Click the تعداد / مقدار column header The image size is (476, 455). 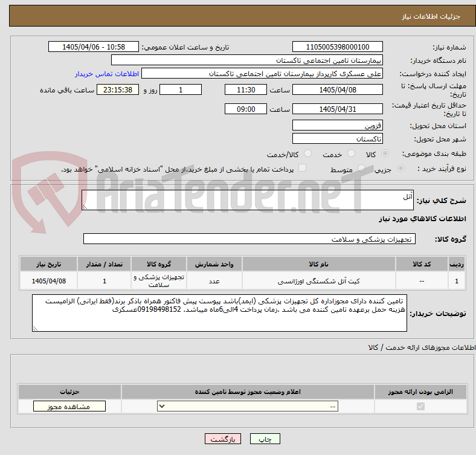coord(104,264)
